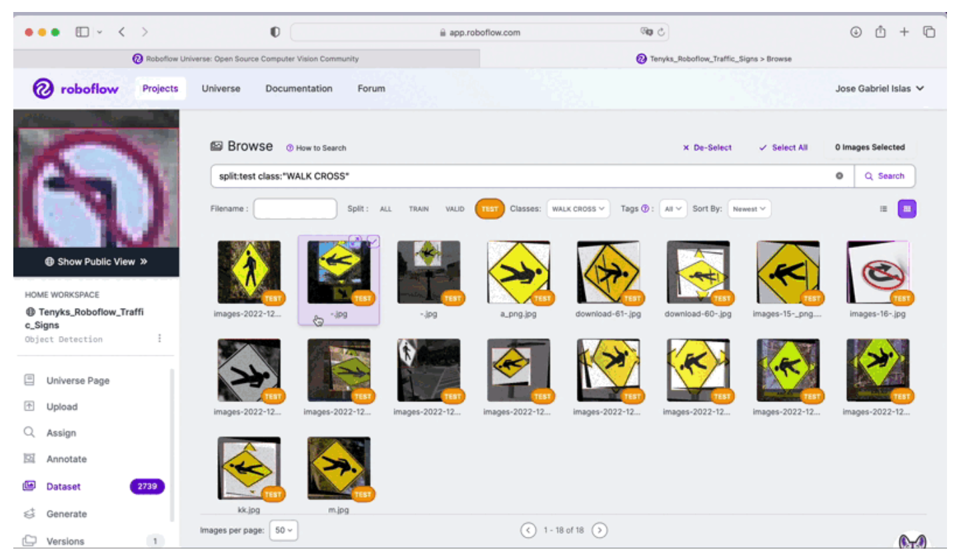The height and width of the screenshot is (560, 959).
Task: Enable the TRAIN split filter
Action: [x=419, y=209]
